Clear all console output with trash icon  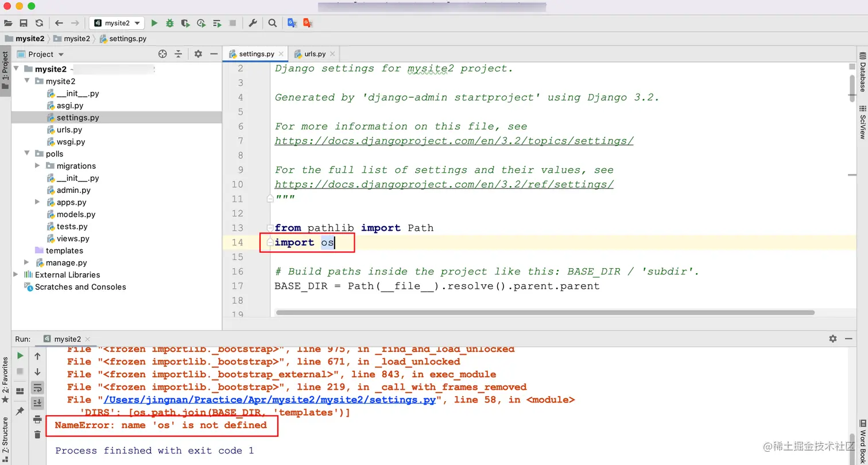(x=38, y=435)
